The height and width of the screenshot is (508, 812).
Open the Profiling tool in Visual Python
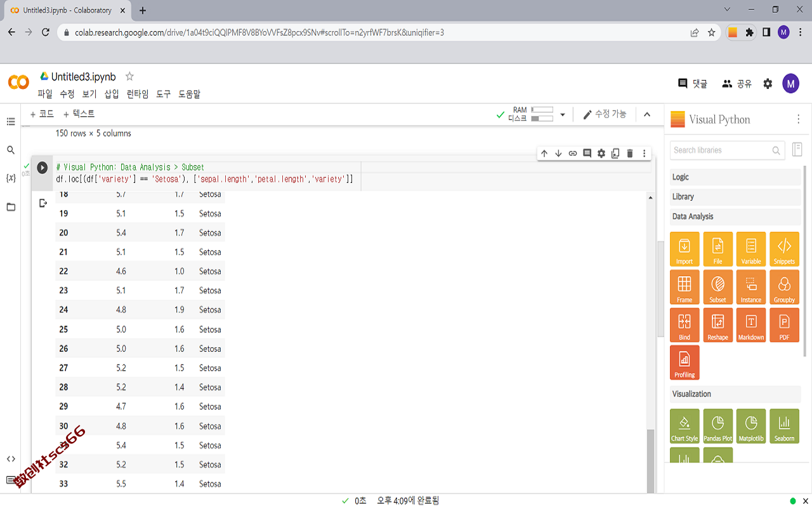click(x=684, y=363)
